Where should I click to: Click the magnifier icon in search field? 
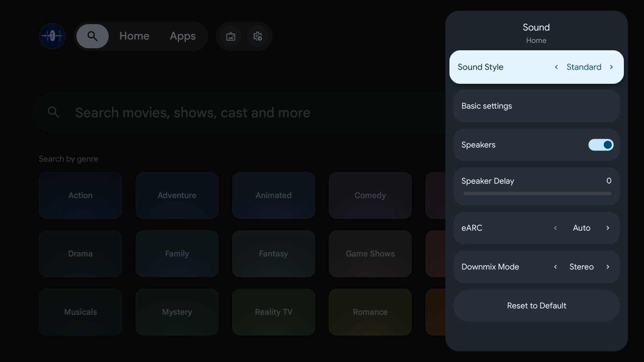pos(54,112)
